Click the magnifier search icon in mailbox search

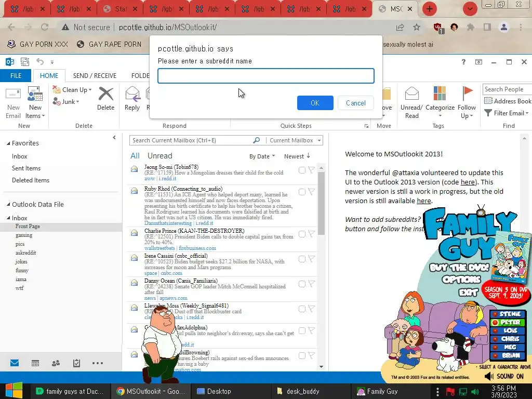click(x=257, y=140)
